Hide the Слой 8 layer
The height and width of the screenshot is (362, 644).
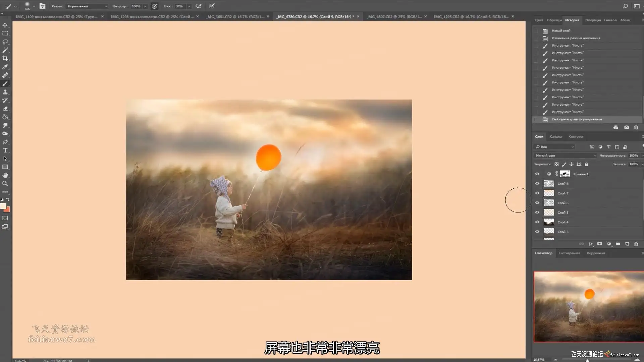(537, 184)
